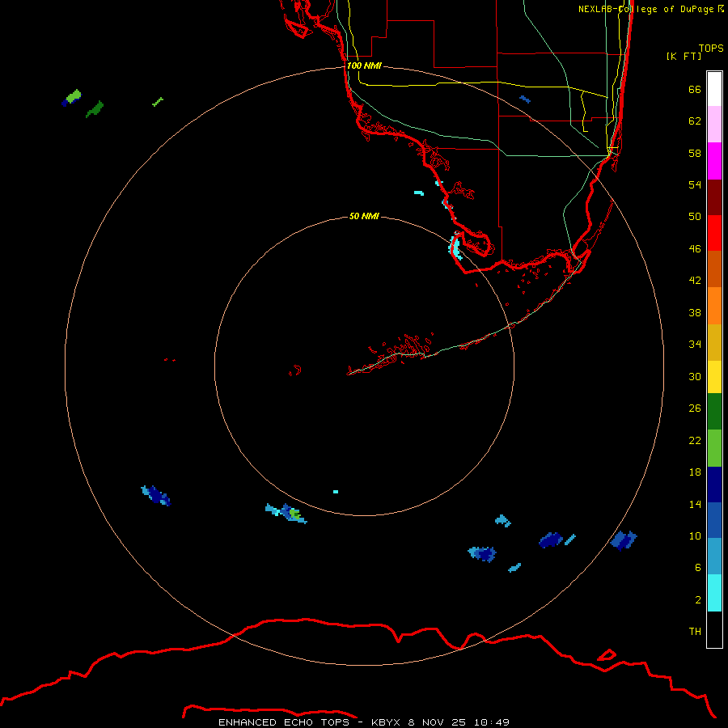Click the legend value 2

[x=698, y=600]
